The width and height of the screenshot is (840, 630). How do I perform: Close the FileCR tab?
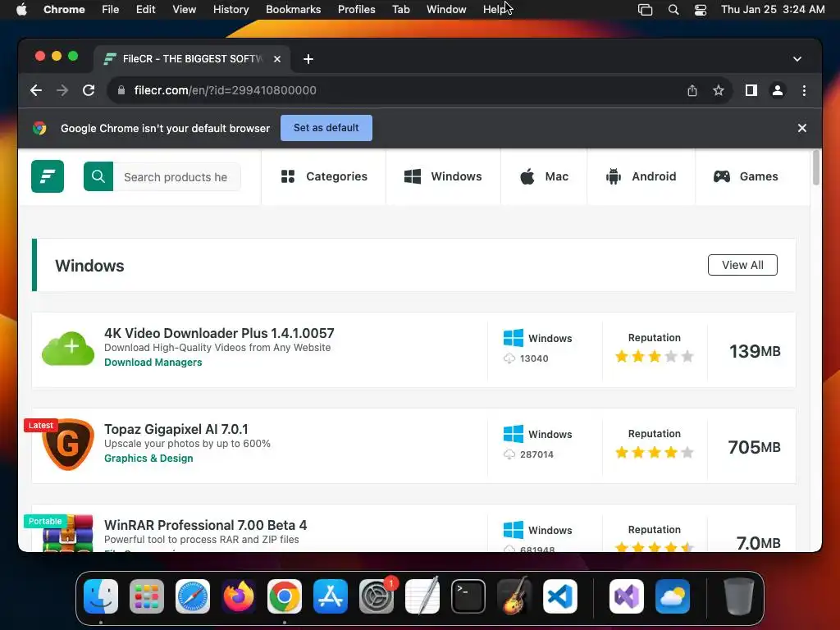(277, 59)
